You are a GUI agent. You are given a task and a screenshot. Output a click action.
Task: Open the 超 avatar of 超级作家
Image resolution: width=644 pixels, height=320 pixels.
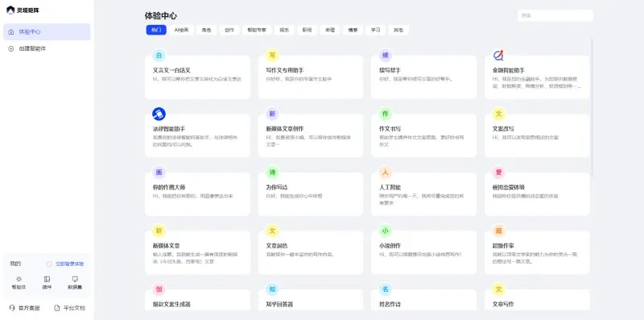tap(498, 231)
